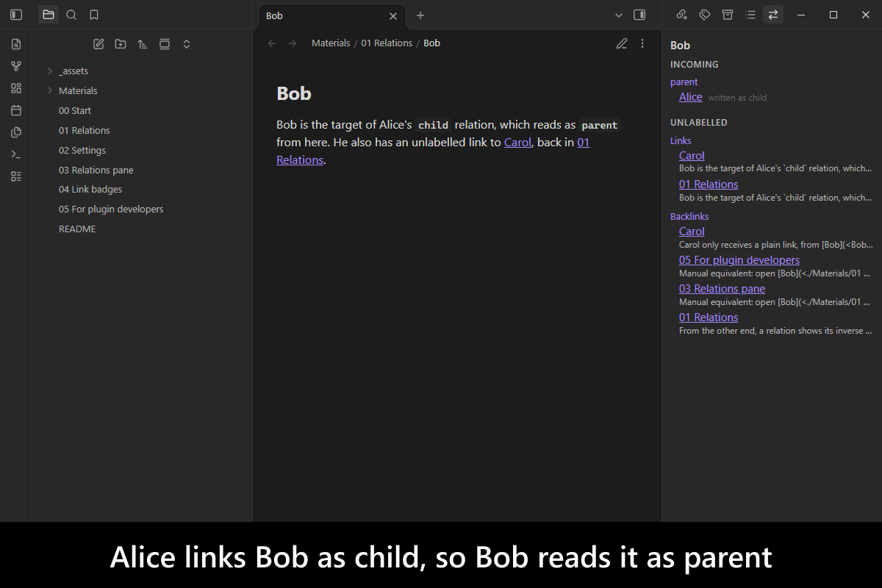Viewport: 882px width, 588px height.
Task: Create a new folder icon
Action: click(121, 44)
